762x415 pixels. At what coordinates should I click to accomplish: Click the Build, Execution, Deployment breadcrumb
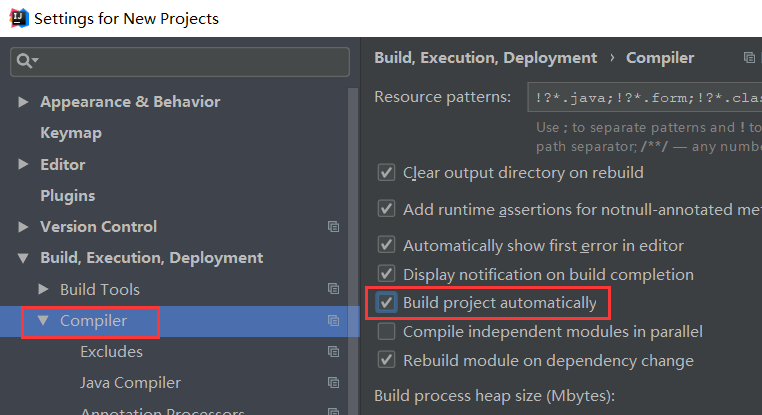tap(485, 58)
